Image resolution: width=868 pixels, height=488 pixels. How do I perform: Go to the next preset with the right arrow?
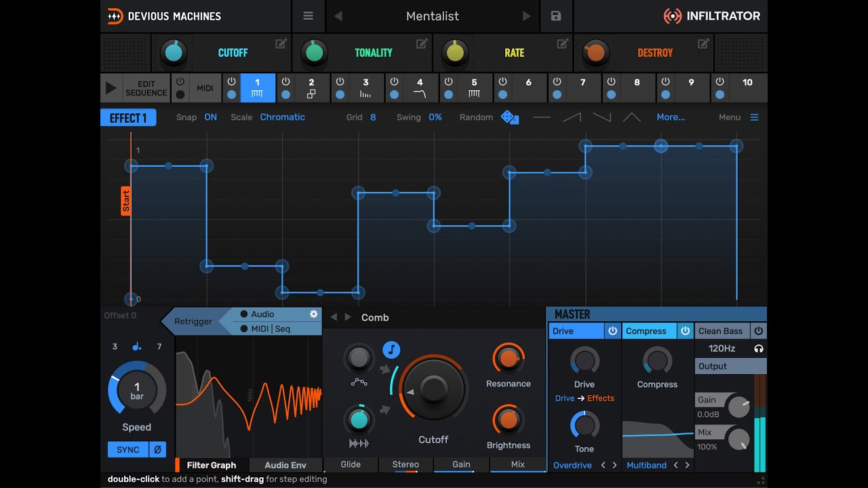526,16
